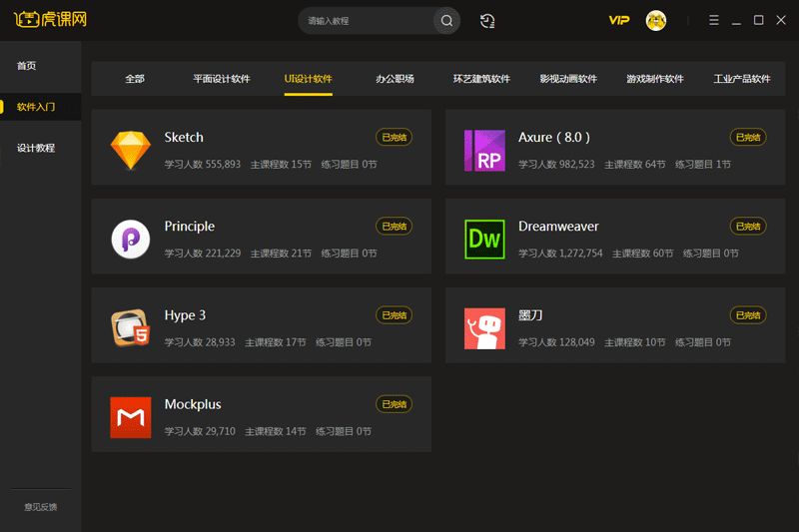This screenshot has height=532, width=799.
Task: Click the search magnifier icon
Action: click(446, 21)
